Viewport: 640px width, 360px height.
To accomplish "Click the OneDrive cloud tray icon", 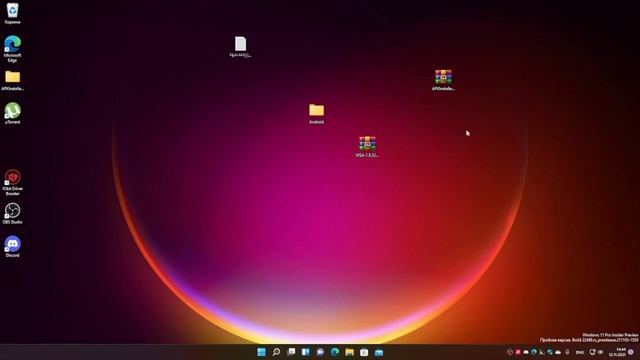I will 558,352.
